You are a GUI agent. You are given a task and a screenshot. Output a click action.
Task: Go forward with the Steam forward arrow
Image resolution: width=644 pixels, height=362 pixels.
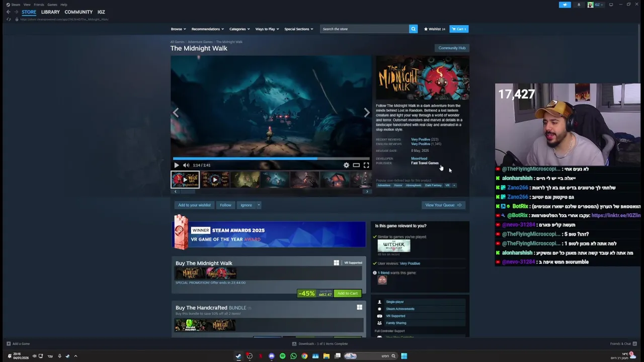coord(16,12)
